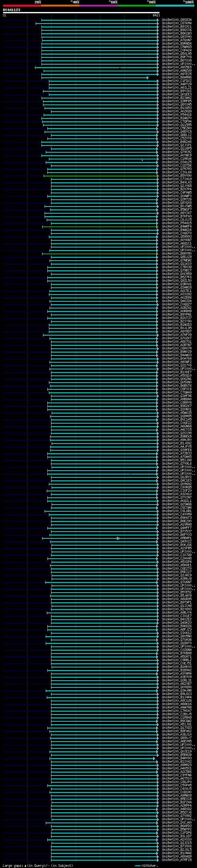The height and width of the screenshot is (868, 197).
Task: Click the green alignment bar for UniRef100_B5VV90
Action: click(101, 176)
